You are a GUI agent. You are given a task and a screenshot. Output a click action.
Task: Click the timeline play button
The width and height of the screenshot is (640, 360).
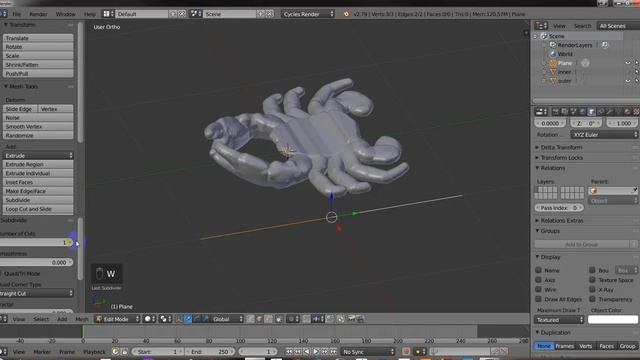316,351
